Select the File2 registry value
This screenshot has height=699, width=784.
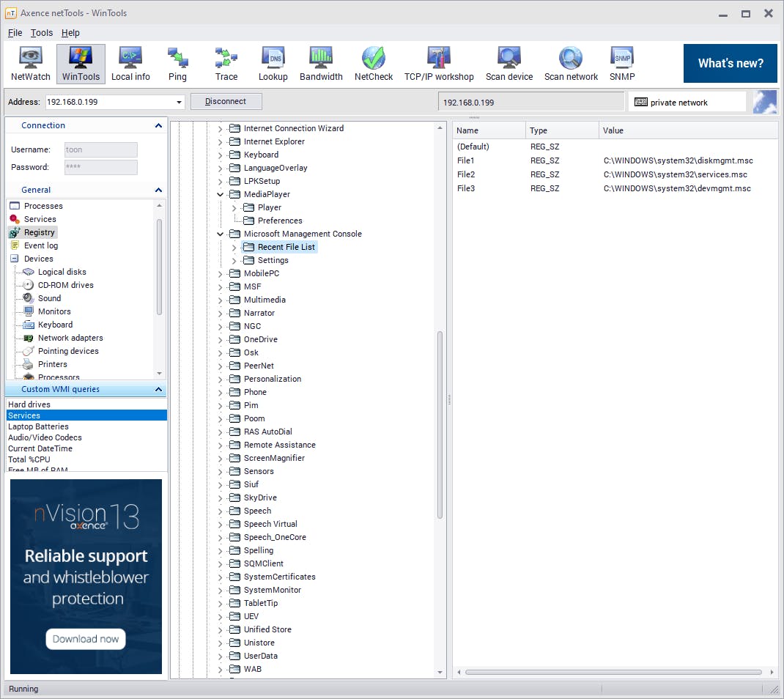[x=465, y=174]
